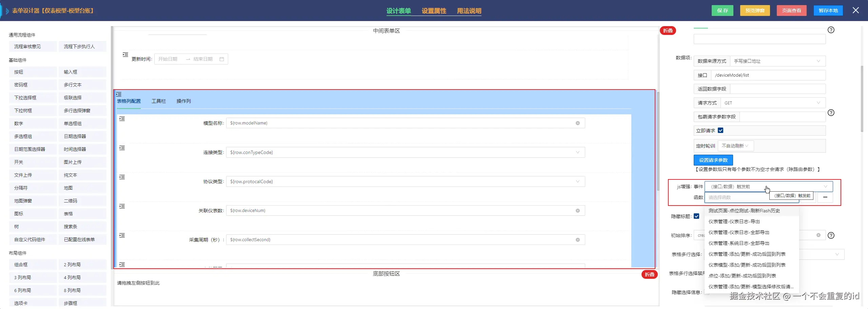Select 仪表管理-系统日志-全部导出 option
This screenshot has height=309, width=868.
[752, 243]
